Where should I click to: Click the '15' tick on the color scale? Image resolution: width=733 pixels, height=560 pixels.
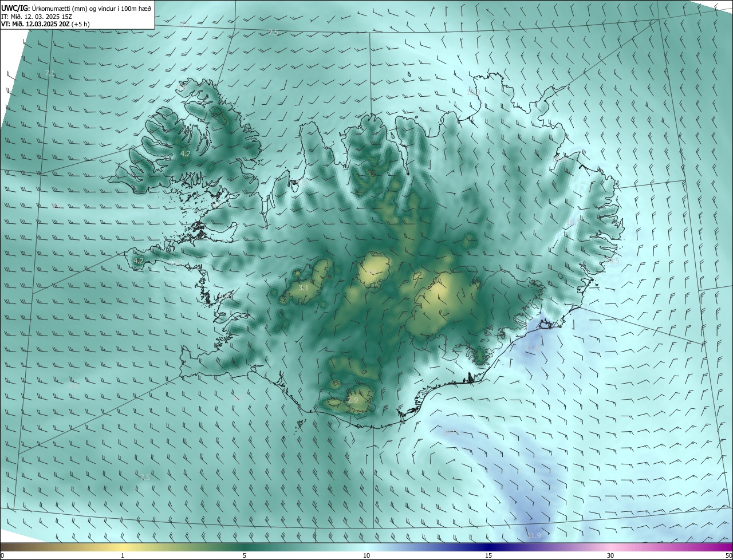(488, 555)
